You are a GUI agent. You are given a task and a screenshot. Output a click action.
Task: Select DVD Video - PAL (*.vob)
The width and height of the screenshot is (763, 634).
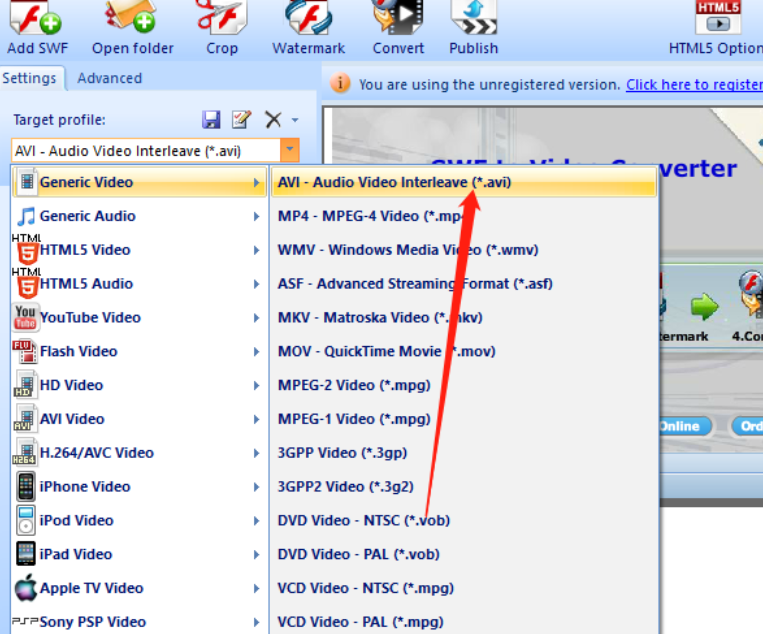[x=464, y=554]
